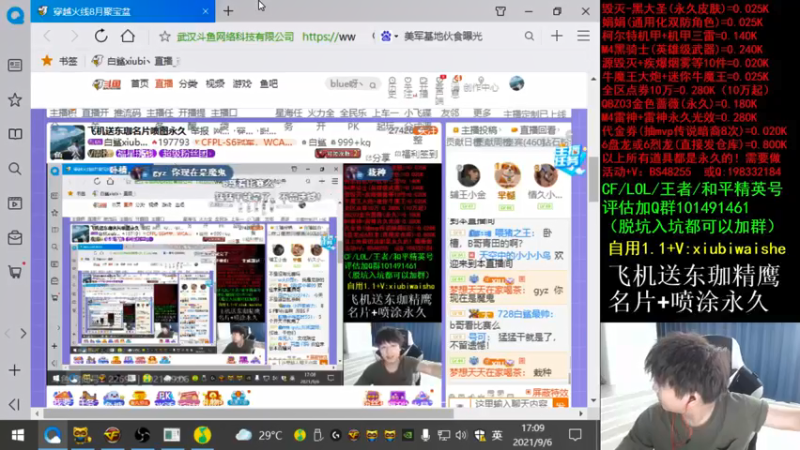Open the Windows notification center

(x=575, y=435)
